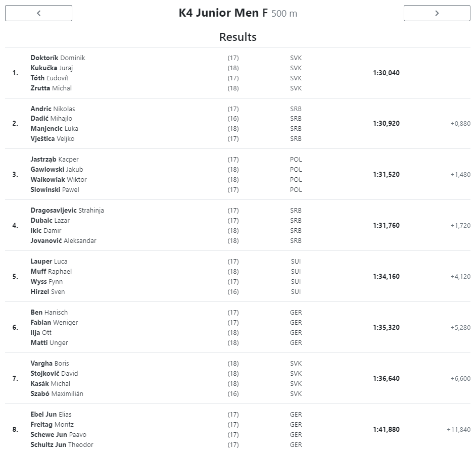The height and width of the screenshot is (453, 476).
Task: Click the Results heading
Action: click(x=238, y=37)
